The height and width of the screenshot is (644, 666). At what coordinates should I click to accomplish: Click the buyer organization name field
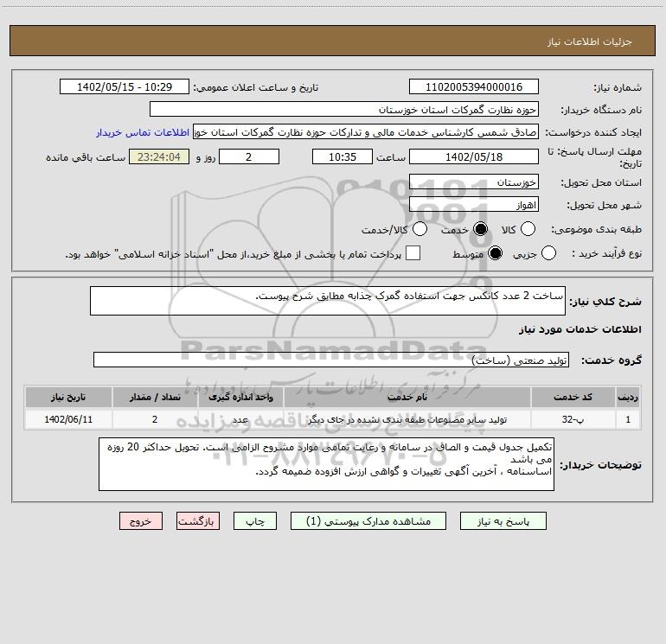344,110
